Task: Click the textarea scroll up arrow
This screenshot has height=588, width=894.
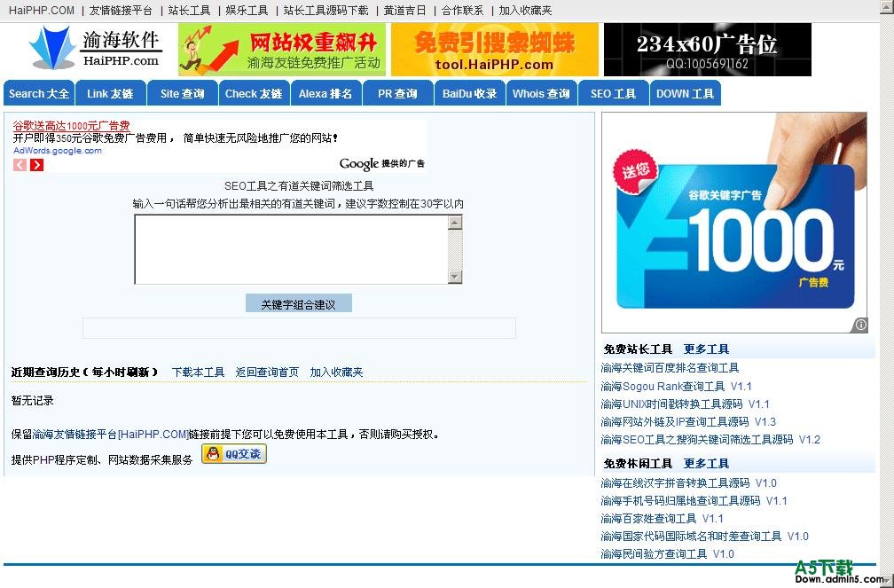Action: point(454,223)
